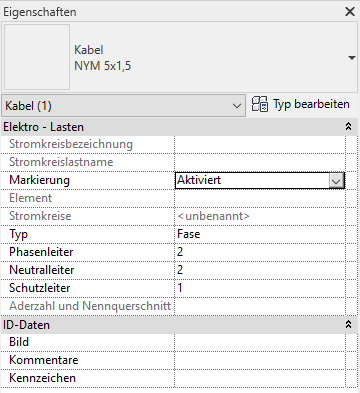Select the Markierung parameter row label
This screenshot has width=360, height=393.
click(39, 180)
